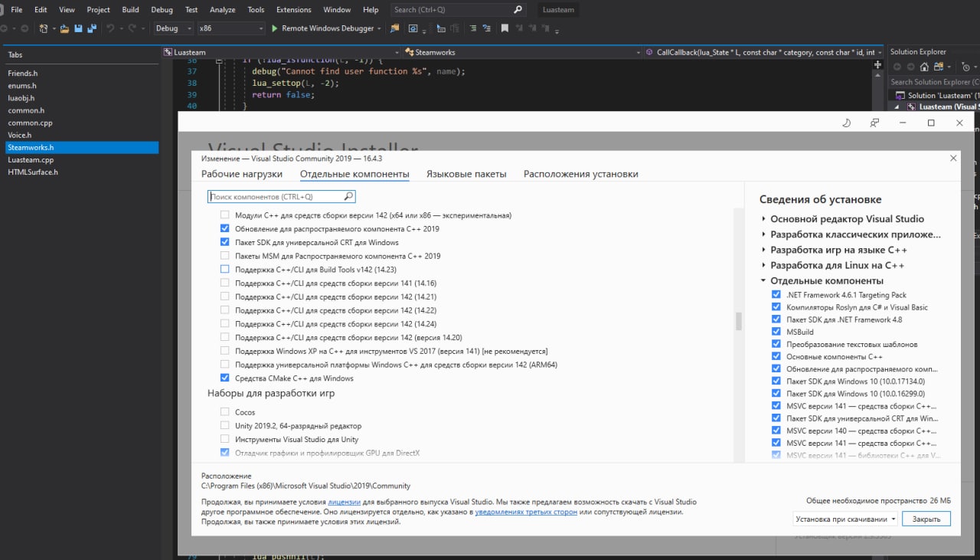Start debugging with the green play arrow
The width and height of the screenshot is (980, 560).
tap(274, 28)
